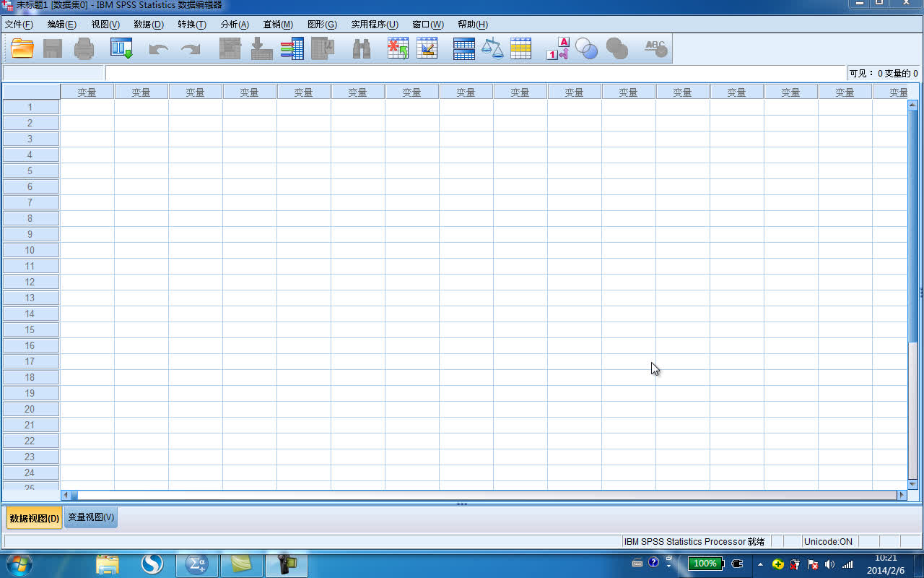The width and height of the screenshot is (924, 578).
Task: Open the 编辑(E) menu
Action: tap(62, 25)
